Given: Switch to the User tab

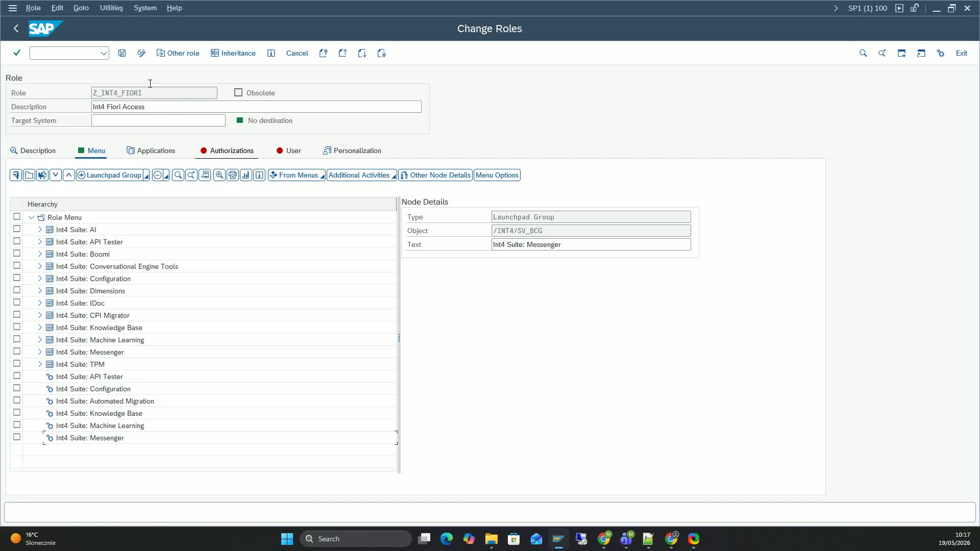Looking at the screenshot, I should click(x=289, y=151).
